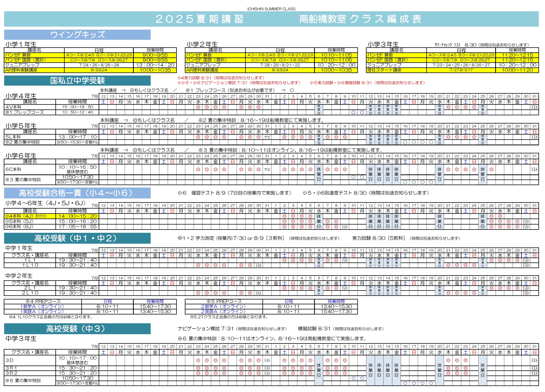Select the 小学6年生 grade label

click(21, 155)
